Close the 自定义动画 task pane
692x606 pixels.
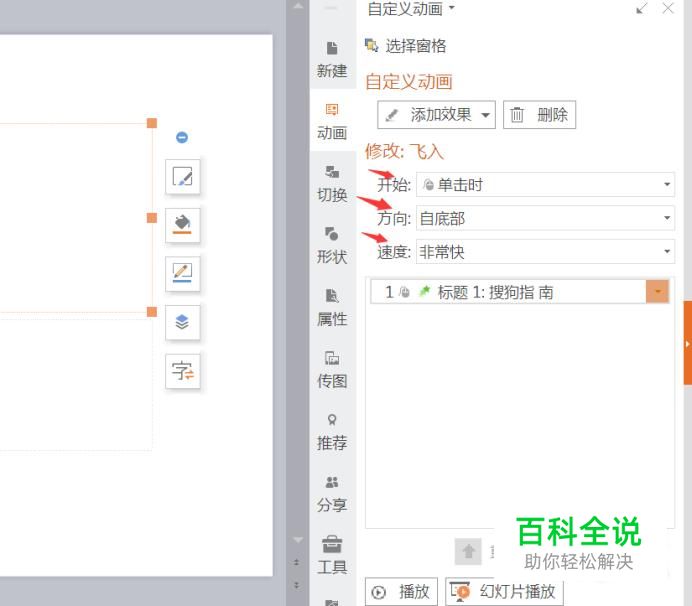668,8
